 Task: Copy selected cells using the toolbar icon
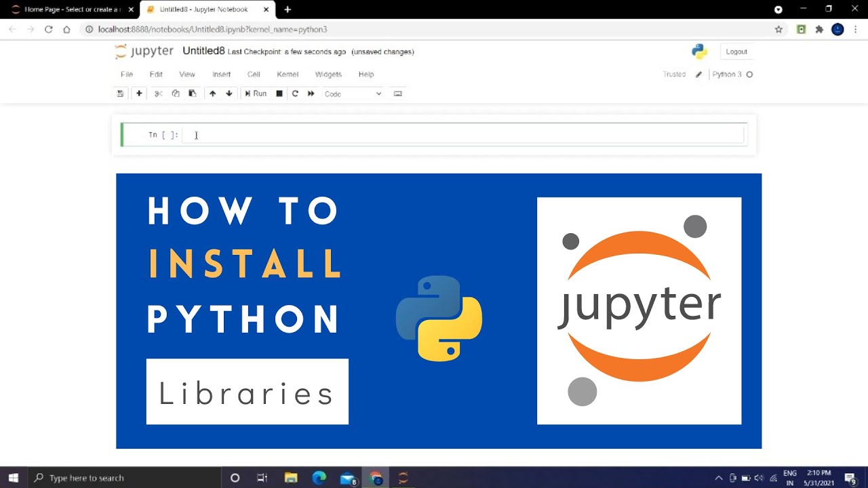coord(176,94)
